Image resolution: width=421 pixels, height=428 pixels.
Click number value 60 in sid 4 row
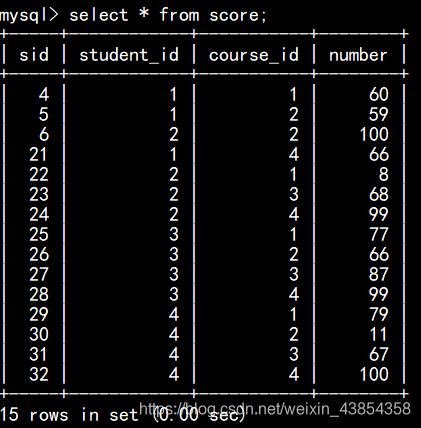379,94
